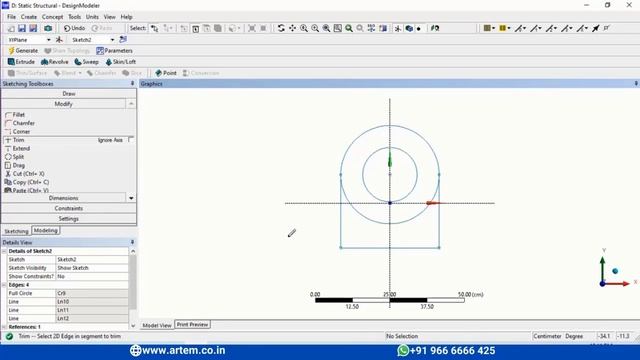640x360 pixels.
Task: Select the Corner tool
Action: pos(17,132)
